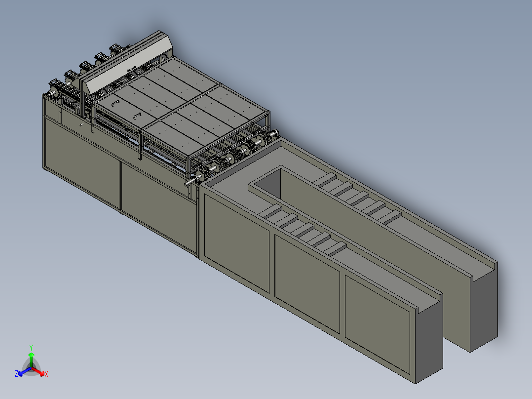Select the angled hood cover on the machine
The width and height of the screenshot is (532, 399).
click(x=129, y=65)
